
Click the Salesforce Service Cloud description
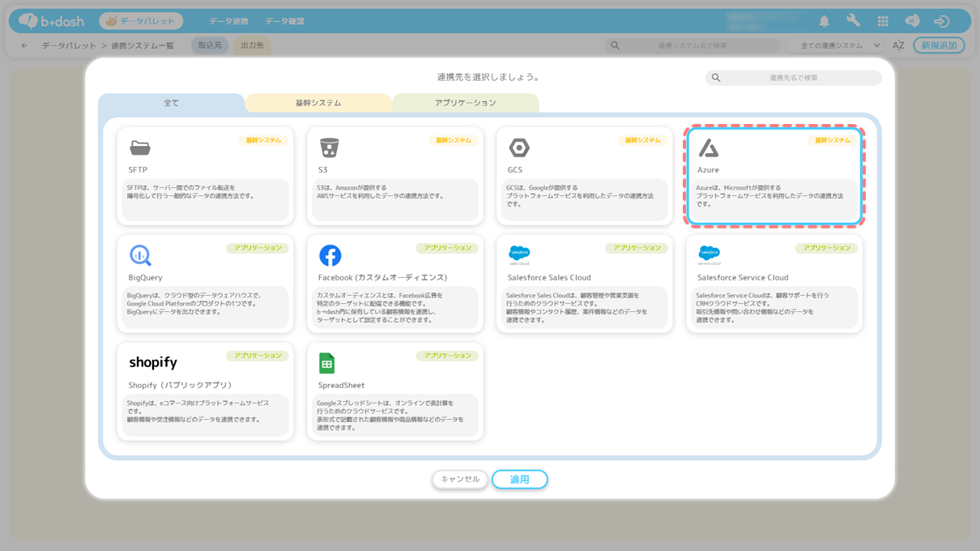coord(774,307)
